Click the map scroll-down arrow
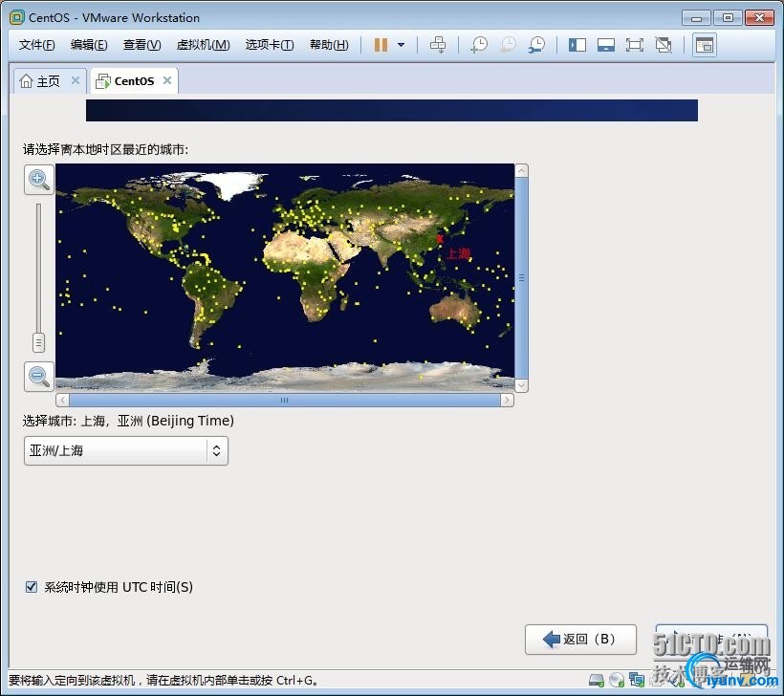 pos(521,386)
